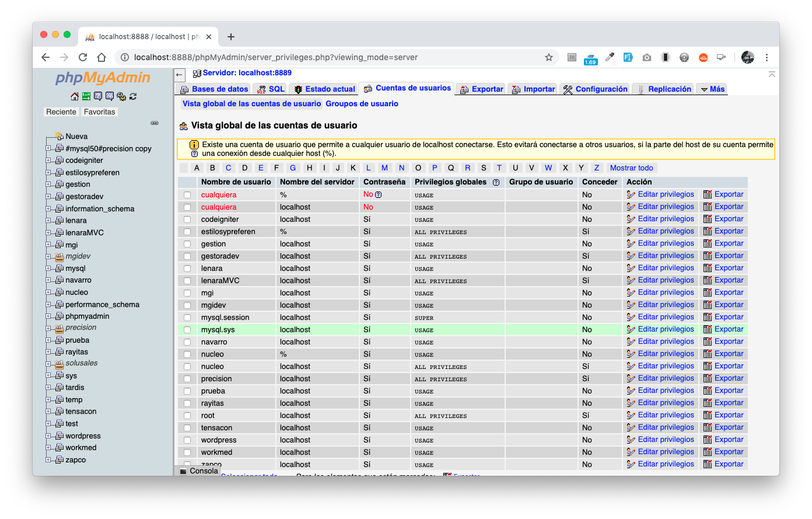Open the Chrome three-dot menu
Viewport: 812px width, 519px height.
point(766,57)
